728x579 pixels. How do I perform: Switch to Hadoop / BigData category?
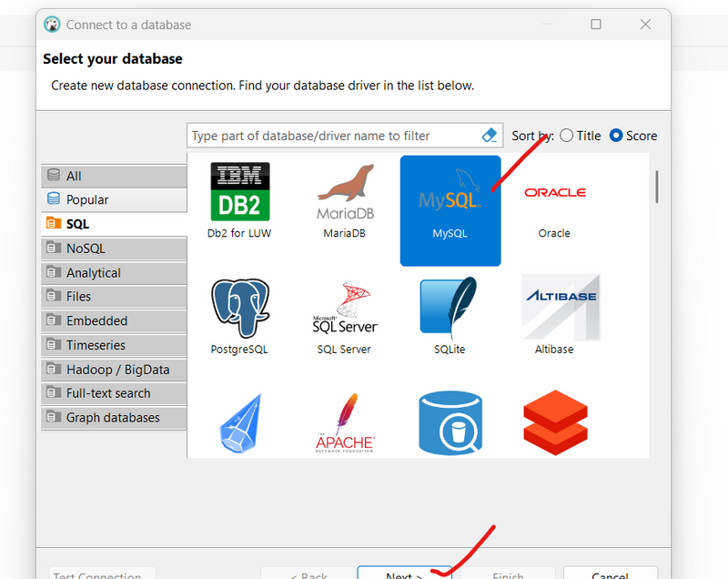pos(114,370)
